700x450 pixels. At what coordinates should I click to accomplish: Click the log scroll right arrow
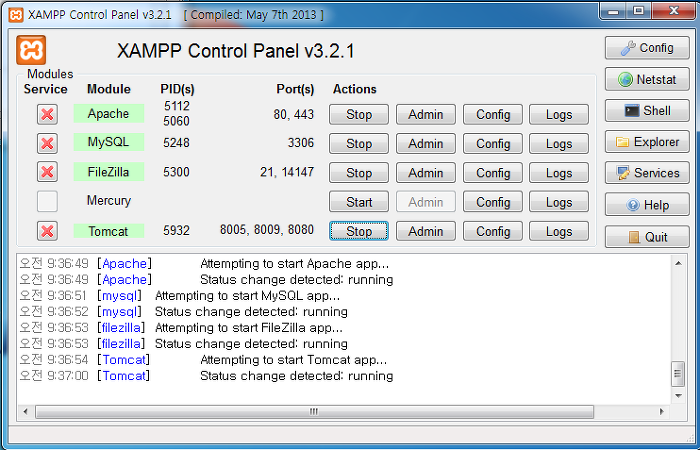click(x=662, y=412)
